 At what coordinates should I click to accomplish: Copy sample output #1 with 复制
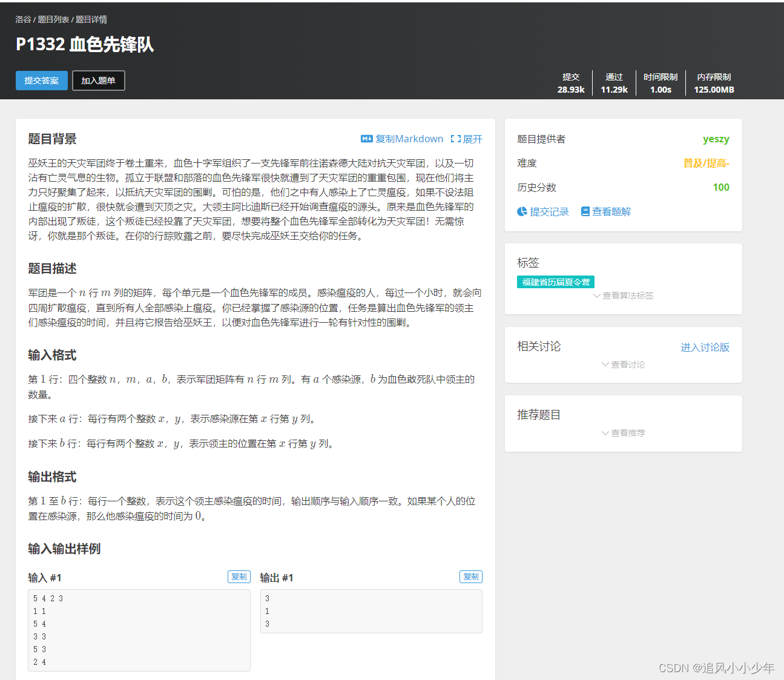click(471, 576)
